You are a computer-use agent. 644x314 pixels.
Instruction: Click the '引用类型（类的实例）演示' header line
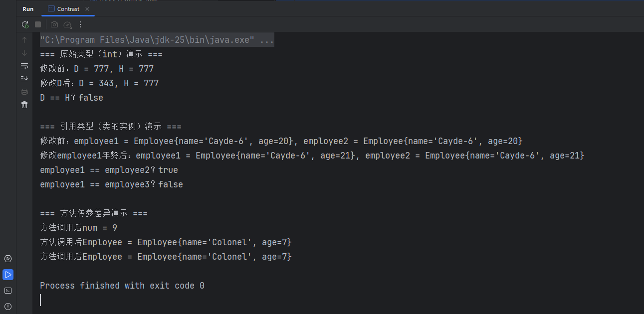pos(111,127)
